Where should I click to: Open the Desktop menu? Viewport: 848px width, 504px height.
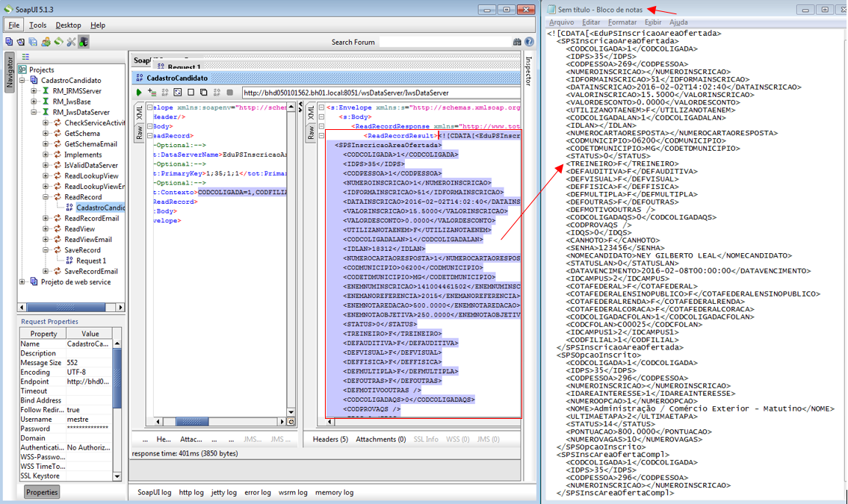[68, 25]
